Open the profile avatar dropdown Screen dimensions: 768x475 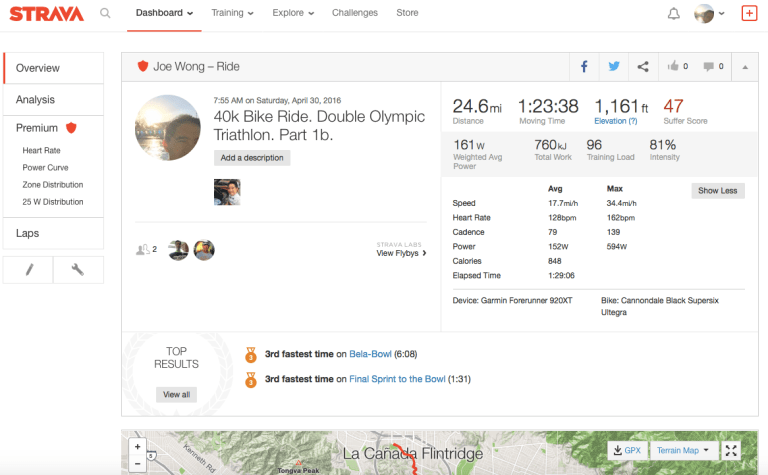coord(709,14)
